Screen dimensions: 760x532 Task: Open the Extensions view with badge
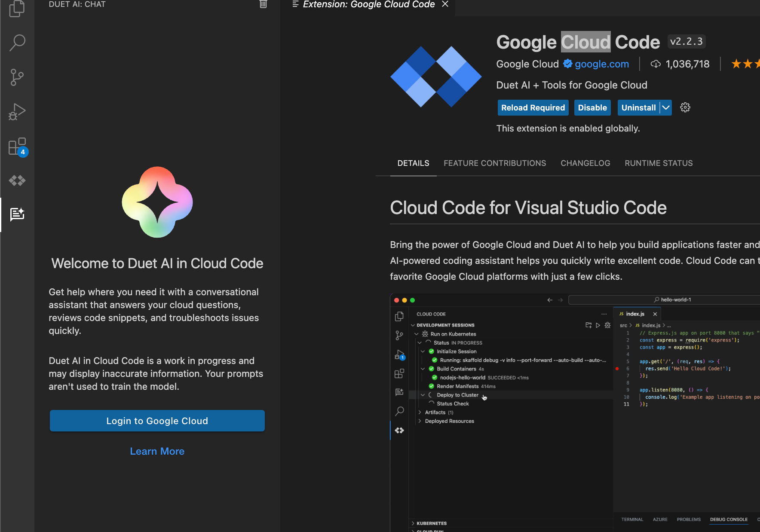click(17, 147)
